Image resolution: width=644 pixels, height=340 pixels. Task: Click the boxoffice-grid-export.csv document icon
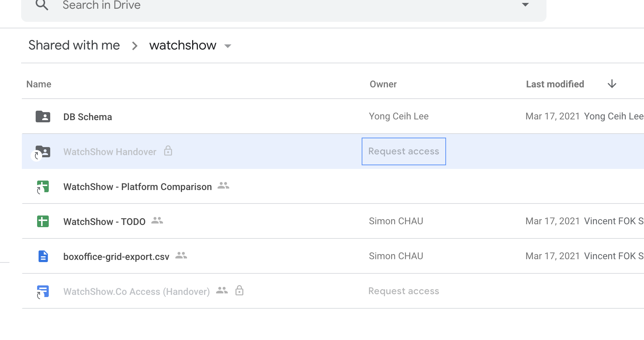(x=43, y=256)
